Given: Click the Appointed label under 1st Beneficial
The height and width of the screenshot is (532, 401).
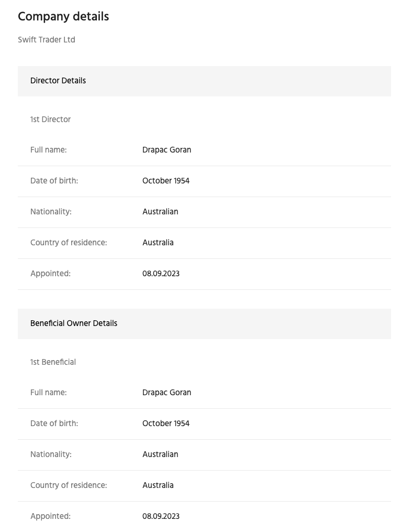Looking at the screenshot, I should coord(50,516).
